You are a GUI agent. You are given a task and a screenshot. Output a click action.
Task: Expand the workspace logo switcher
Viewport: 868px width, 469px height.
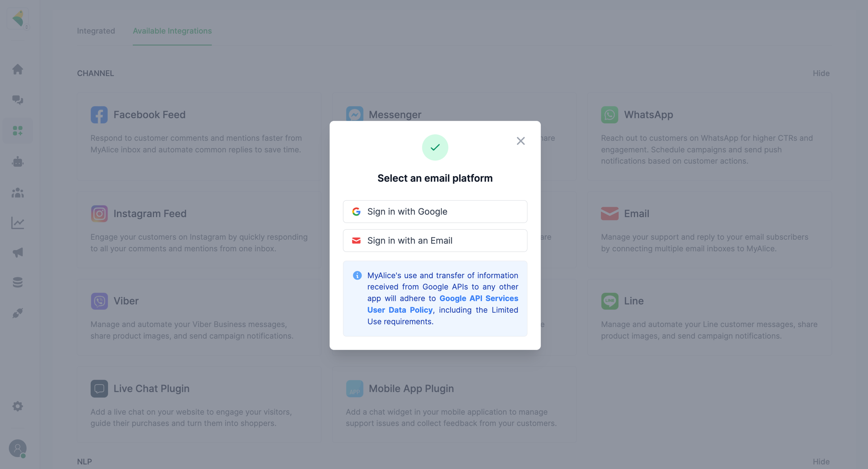(18, 18)
